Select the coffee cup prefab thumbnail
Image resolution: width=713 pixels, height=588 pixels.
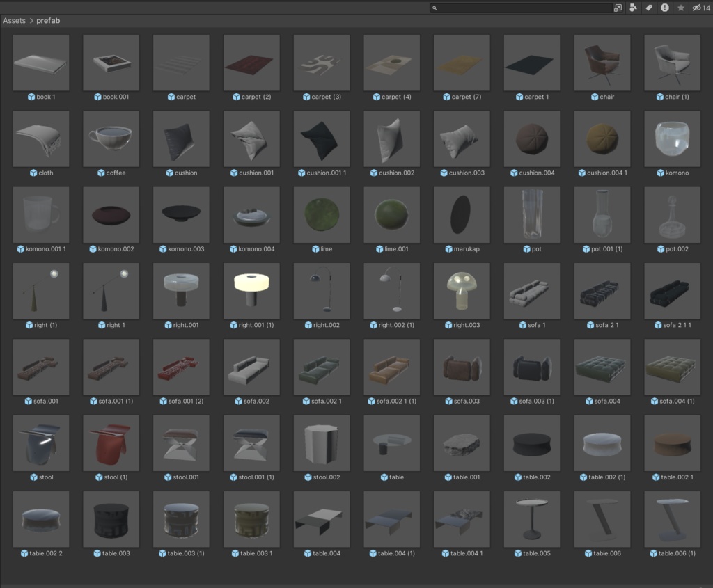pyautogui.click(x=111, y=138)
